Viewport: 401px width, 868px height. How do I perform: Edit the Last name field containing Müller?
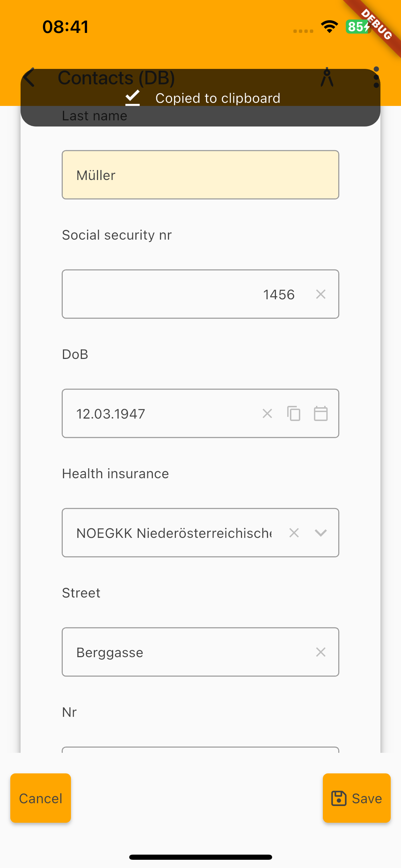pyautogui.click(x=200, y=175)
